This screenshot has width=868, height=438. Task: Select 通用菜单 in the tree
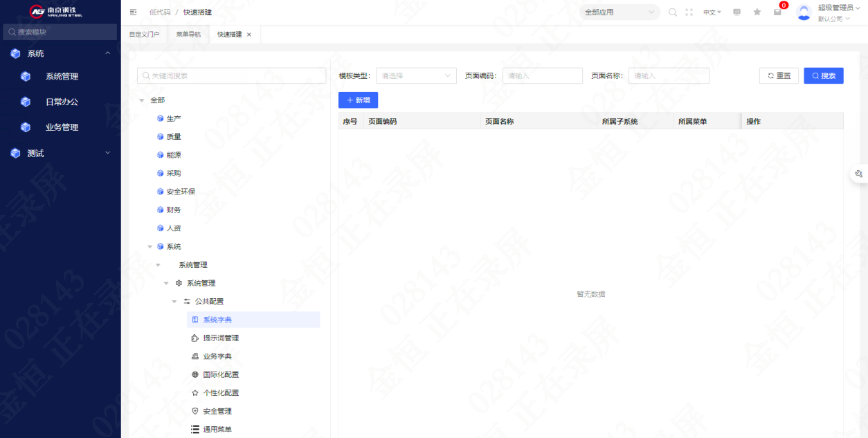coord(217,429)
